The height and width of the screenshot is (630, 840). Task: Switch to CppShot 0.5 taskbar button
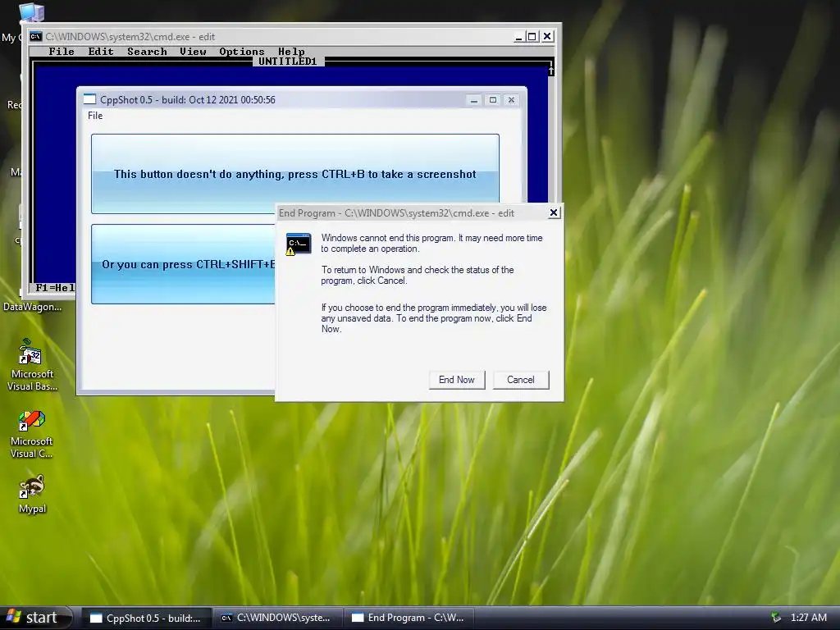146,618
